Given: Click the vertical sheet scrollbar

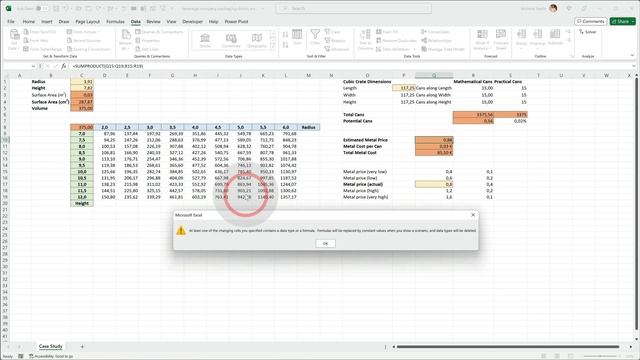Looking at the screenshot, I should (636, 204).
